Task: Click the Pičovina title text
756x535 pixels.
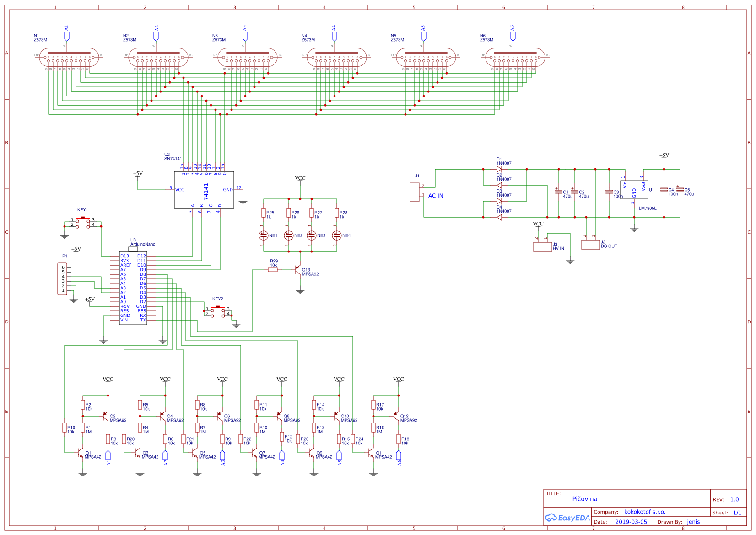Action: pyautogui.click(x=585, y=499)
